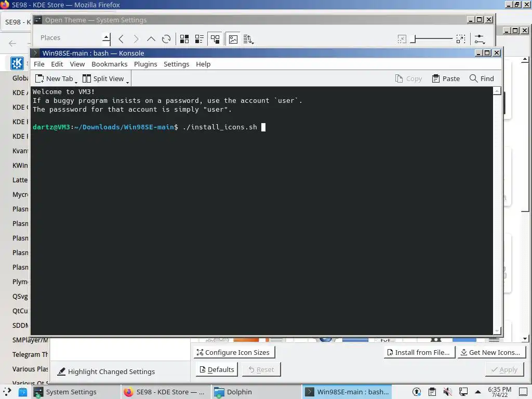Click the KDE Store logo in Firefox
The width and height of the screenshot is (532, 399).
click(17, 63)
